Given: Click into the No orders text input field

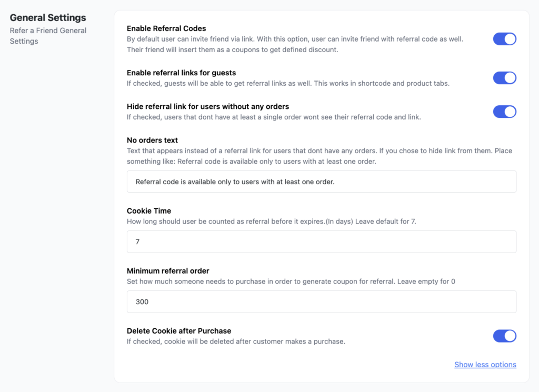Looking at the screenshot, I should (321, 181).
